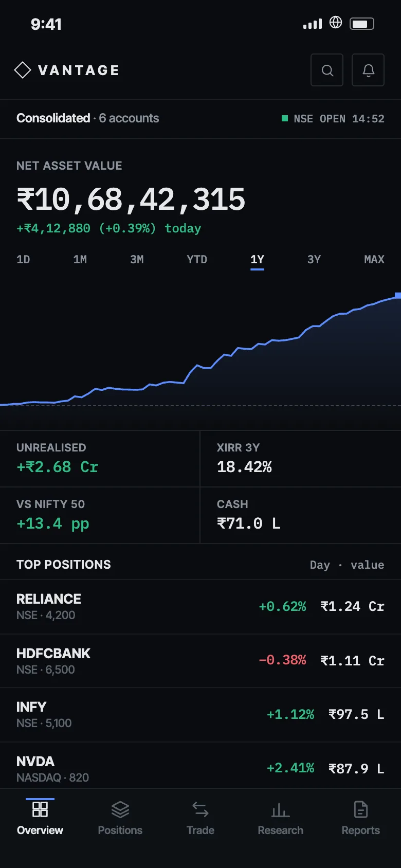This screenshot has width=401, height=868.
Task: Open the NVDA position row
Action: [x=200, y=766]
